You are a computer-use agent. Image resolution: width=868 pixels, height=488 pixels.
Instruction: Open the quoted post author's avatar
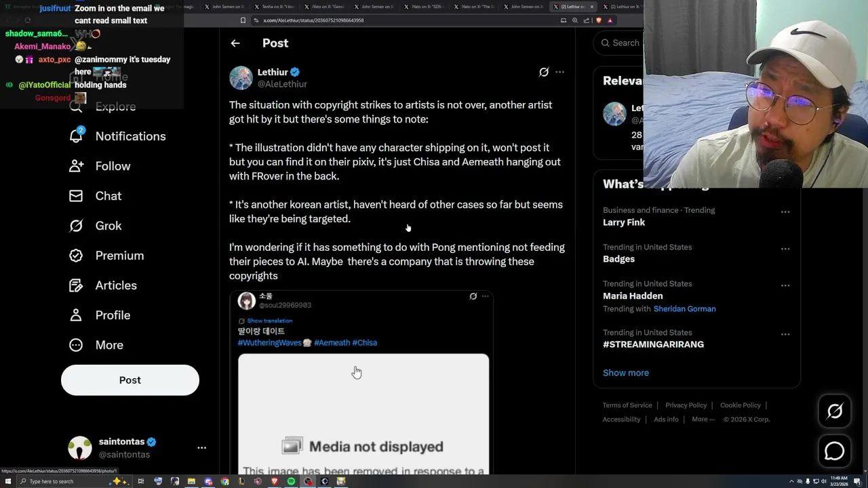246,300
